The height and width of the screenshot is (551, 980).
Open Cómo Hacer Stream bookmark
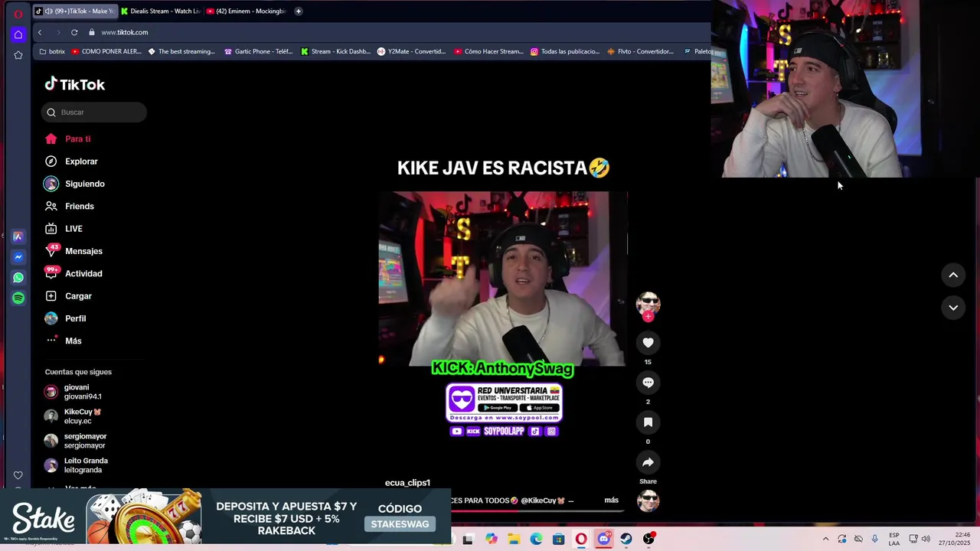tap(488, 51)
